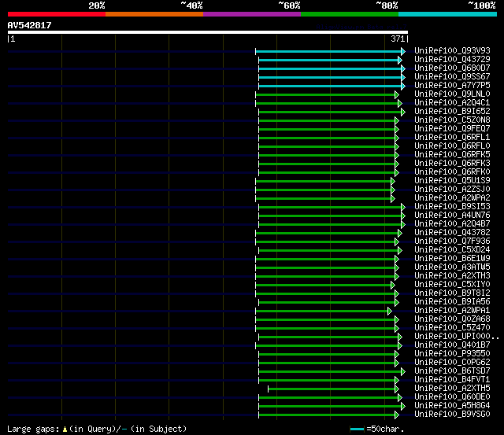Click the arrowhead ending the A2WPA1 bar

pos(390,311)
